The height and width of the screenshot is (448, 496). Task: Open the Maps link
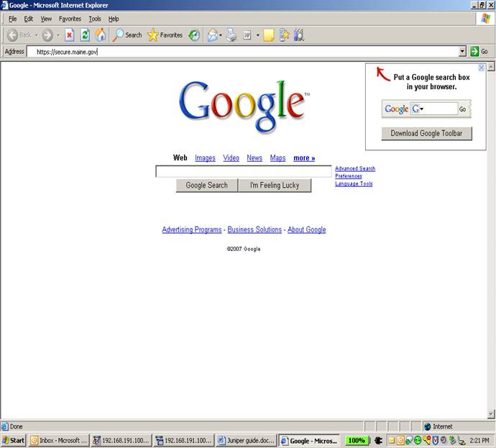[x=277, y=158]
